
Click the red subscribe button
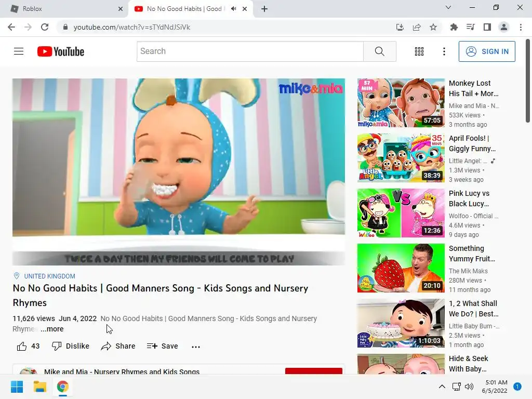click(313, 371)
